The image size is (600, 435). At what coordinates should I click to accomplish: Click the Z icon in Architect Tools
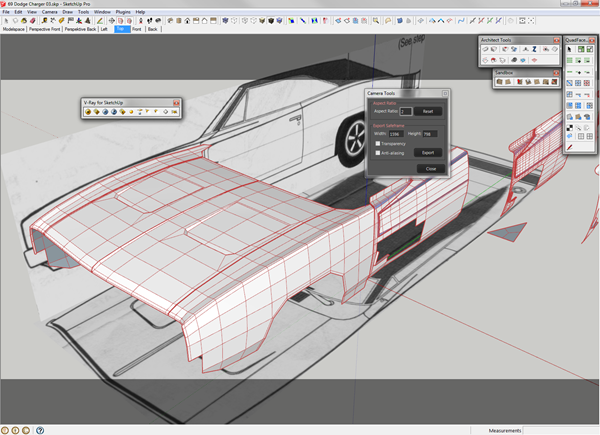coord(535,49)
